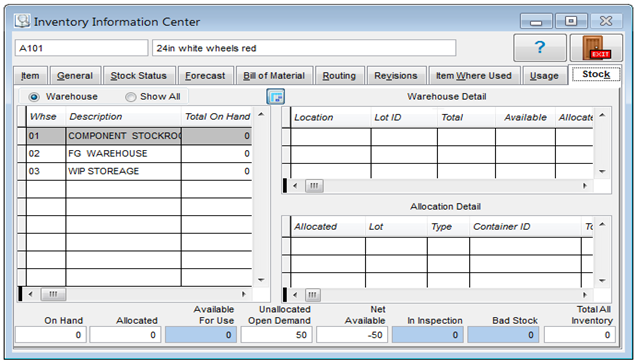Screen dimensions: 637x363
Task: Click the warehouse list horizontal scroll thumb
Action: point(53,294)
